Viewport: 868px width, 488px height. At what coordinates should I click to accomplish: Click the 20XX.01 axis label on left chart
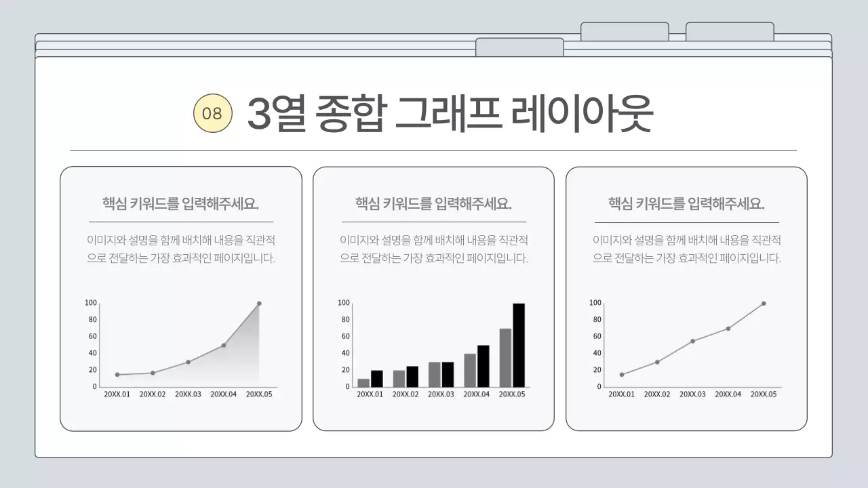[117, 393]
